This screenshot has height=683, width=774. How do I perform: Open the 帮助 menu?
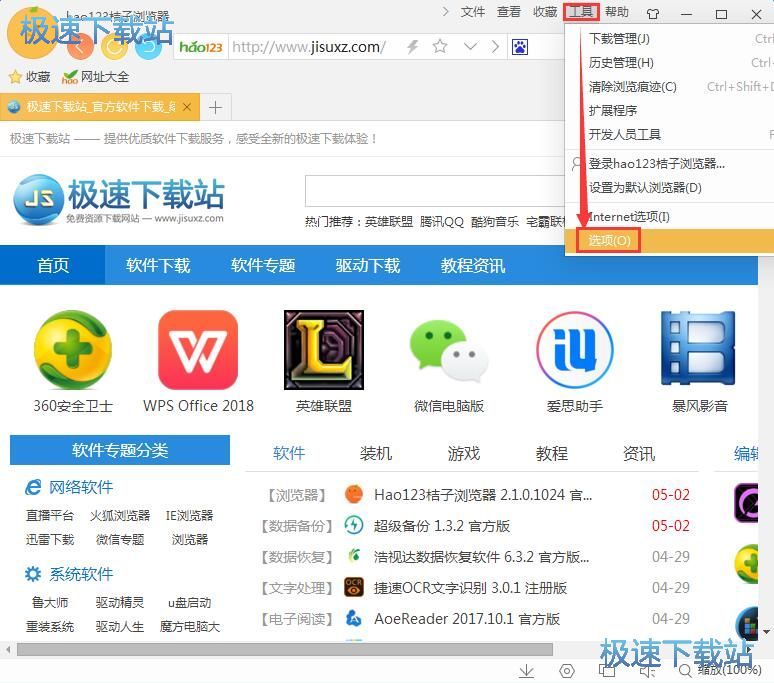tap(617, 12)
